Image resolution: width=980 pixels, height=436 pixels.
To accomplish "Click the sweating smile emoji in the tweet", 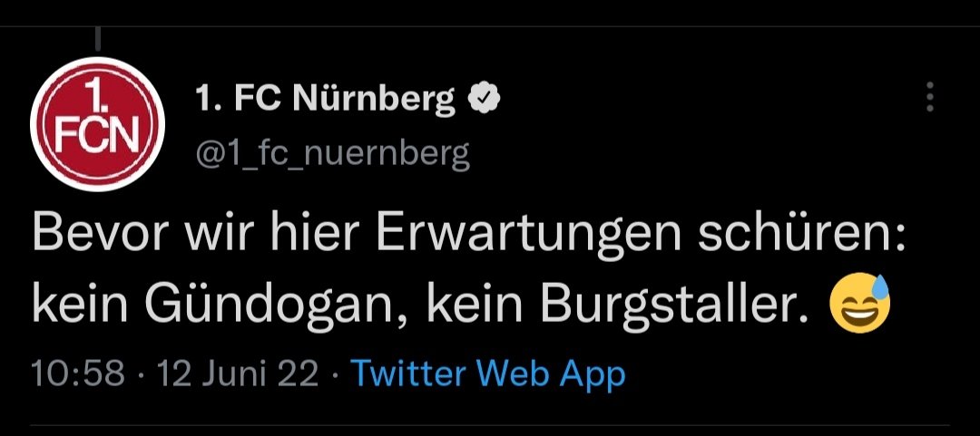I will 859,302.
